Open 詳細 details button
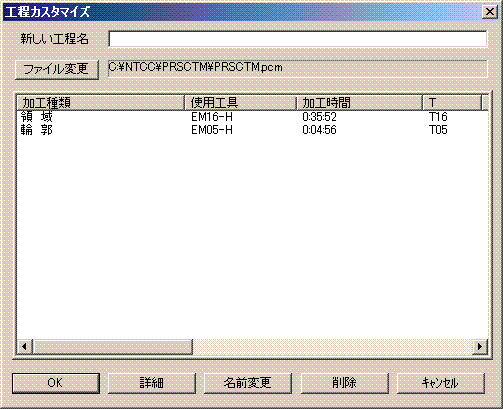 pyautogui.click(x=152, y=383)
